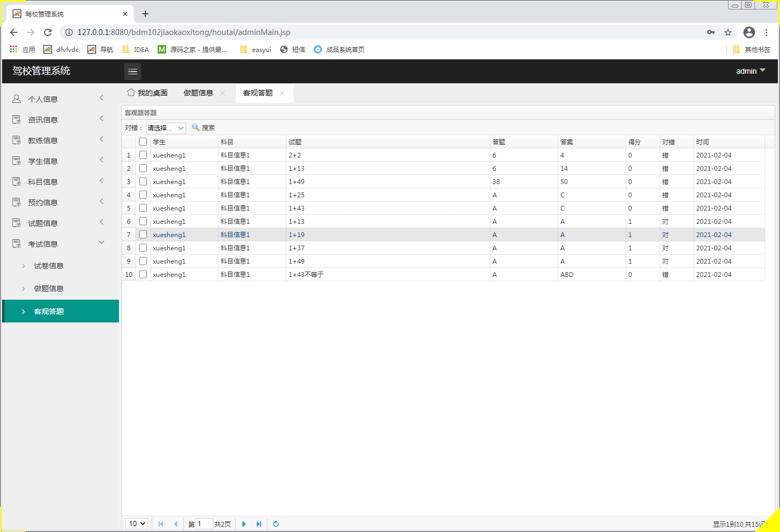Close the 做题信息 tab
Screen dimensions: 780x532
coord(222,93)
